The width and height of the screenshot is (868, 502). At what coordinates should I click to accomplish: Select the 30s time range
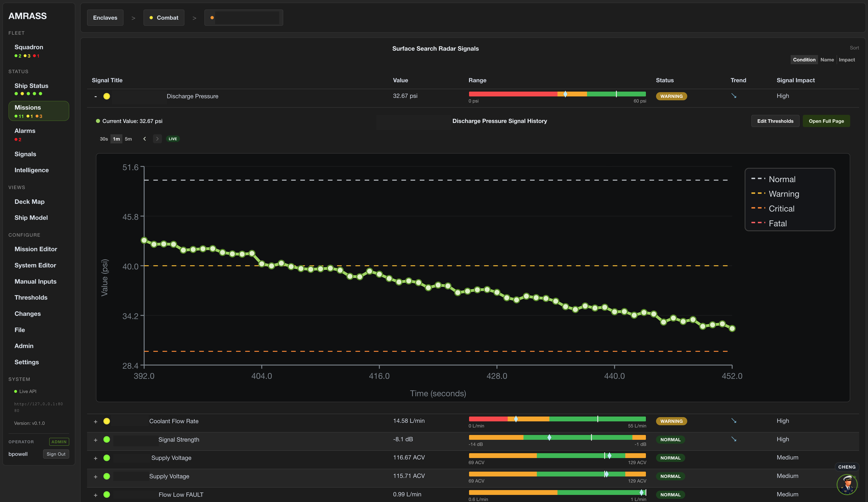(104, 139)
